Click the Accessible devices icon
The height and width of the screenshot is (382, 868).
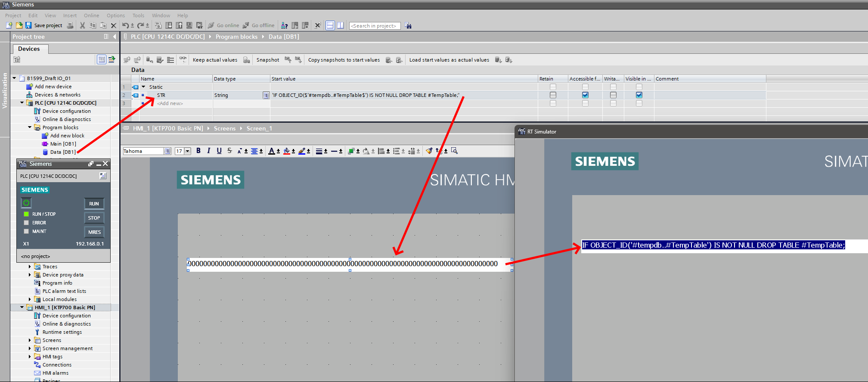[x=284, y=25]
